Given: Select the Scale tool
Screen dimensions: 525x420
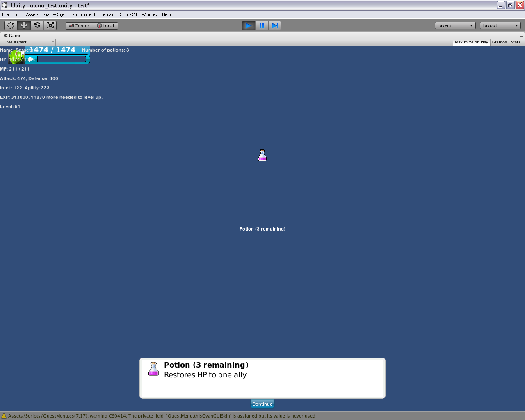Looking at the screenshot, I should click(x=50, y=25).
